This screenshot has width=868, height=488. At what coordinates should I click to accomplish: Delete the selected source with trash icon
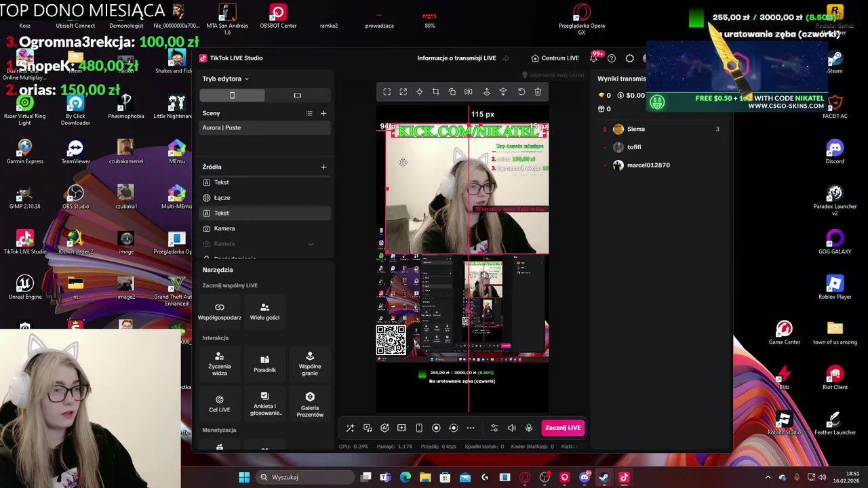[538, 92]
